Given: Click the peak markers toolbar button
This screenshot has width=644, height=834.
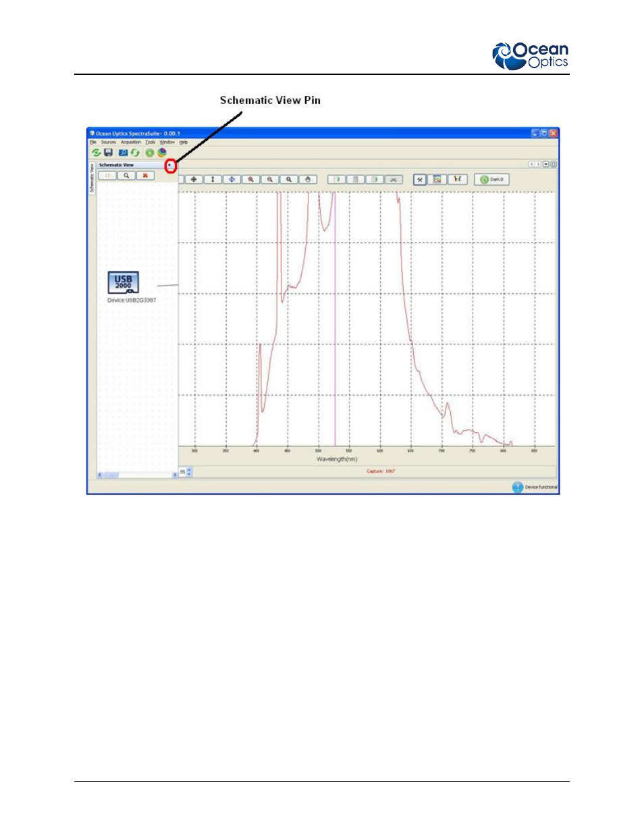Looking at the screenshot, I should tap(457, 179).
